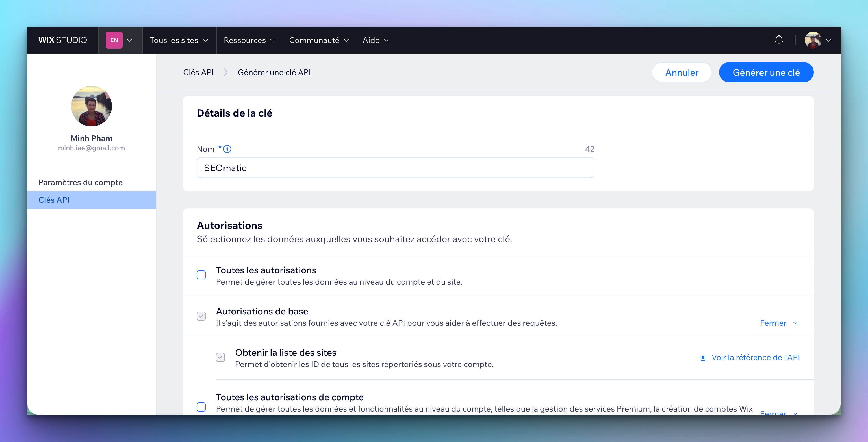The width and height of the screenshot is (868, 442).
Task: Open the Voir la référence de l'API link
Action: (x=756, y=358)
